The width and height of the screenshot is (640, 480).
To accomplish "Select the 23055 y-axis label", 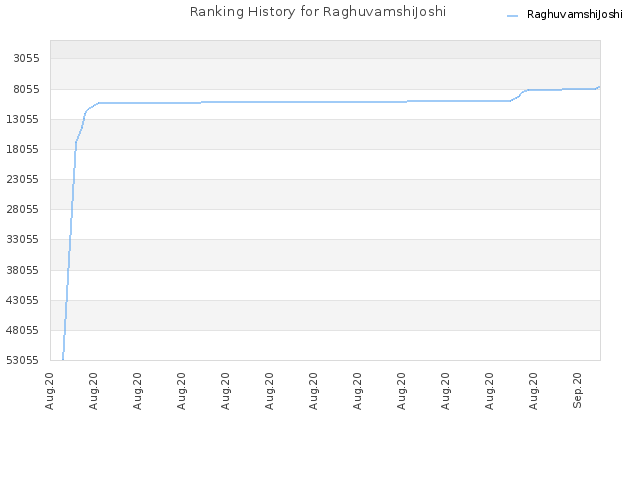I will pyautogui.click(x=23, y=179).
